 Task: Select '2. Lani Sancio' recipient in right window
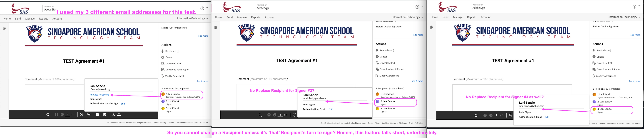pos(604,102)
